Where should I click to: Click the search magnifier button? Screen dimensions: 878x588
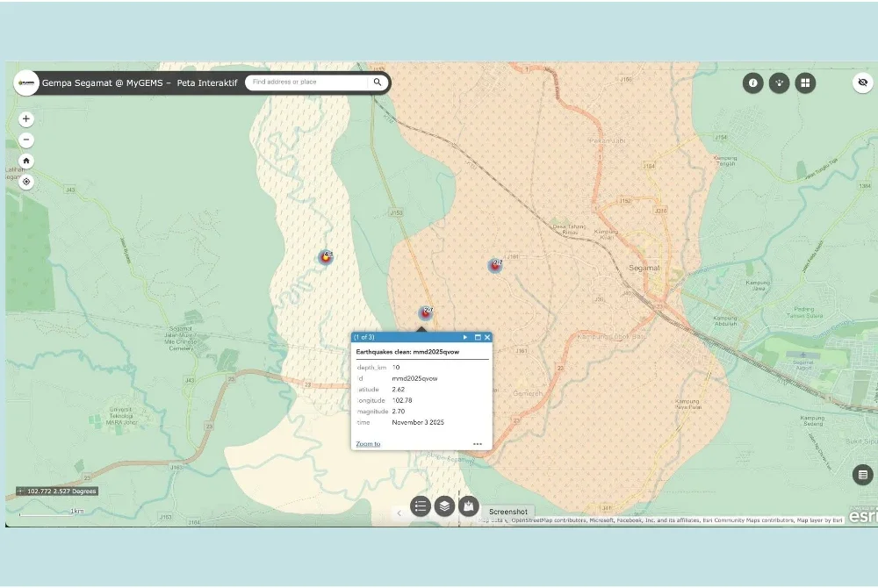(378, 82)
